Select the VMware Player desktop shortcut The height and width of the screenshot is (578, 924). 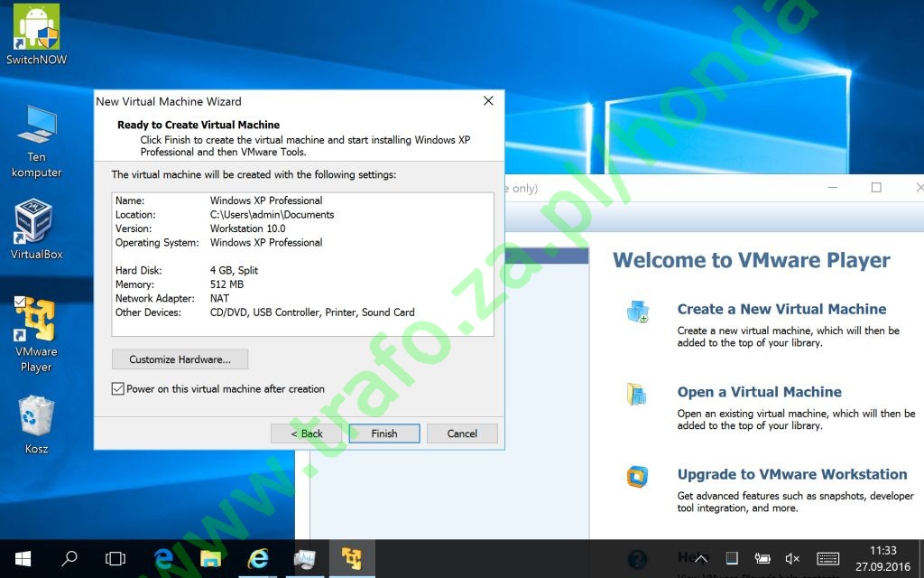click(x=36, y=334)
